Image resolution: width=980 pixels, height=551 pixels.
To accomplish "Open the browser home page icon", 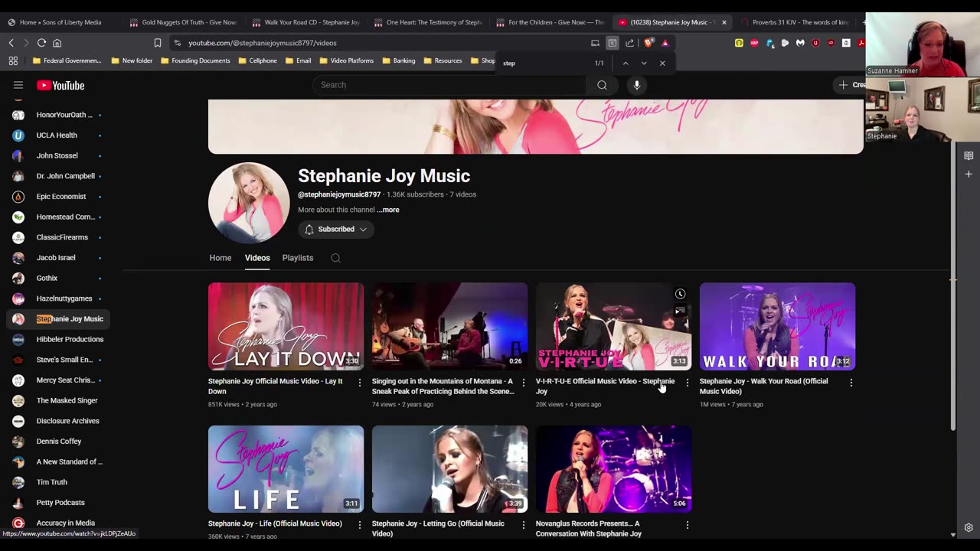I will tap(57, 43).
